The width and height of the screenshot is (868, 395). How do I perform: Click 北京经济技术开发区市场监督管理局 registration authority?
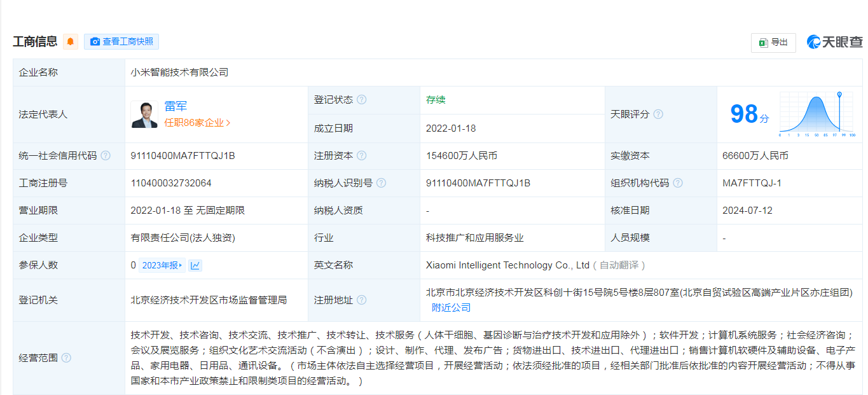(x=209, y=300)
